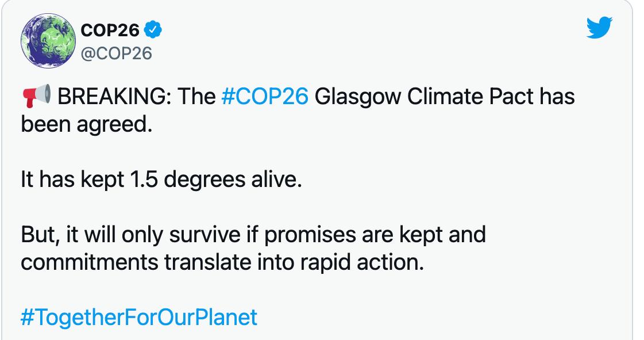Click the blue verified badge
Viewport: 644px width, 340px height.
click(155, 29)
